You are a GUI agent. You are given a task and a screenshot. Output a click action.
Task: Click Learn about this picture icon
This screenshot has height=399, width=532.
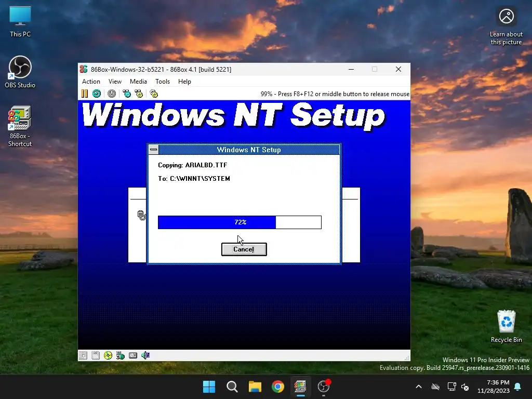[x=506, y=26]
